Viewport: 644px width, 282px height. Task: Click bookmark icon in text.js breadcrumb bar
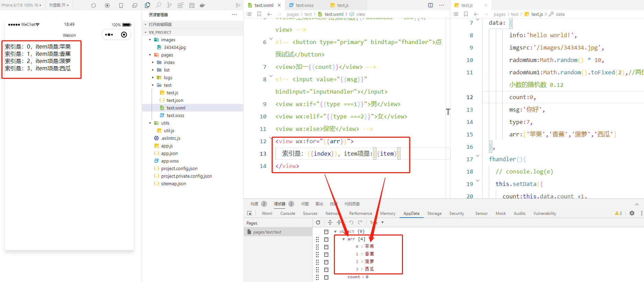[466, 14]
